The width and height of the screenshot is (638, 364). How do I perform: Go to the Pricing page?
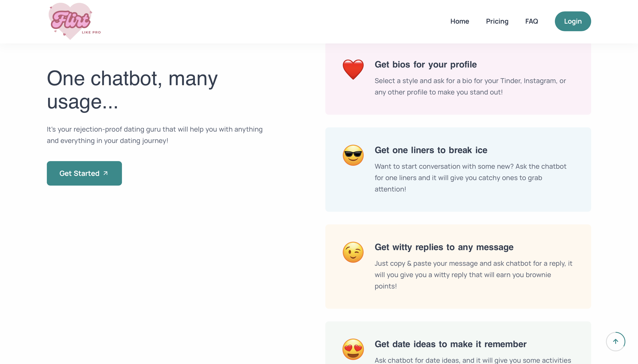(497, 21)
